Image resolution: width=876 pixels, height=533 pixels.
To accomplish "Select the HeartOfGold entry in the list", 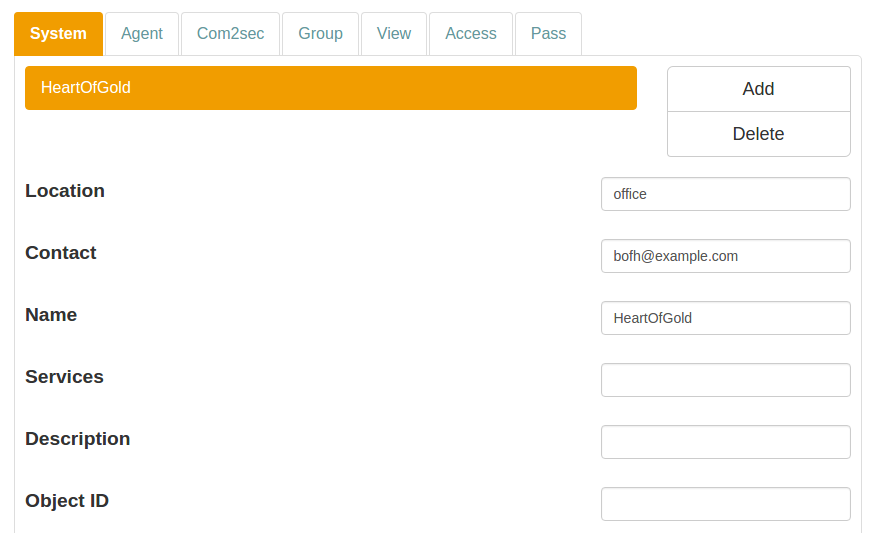I will tap(330, 88).
